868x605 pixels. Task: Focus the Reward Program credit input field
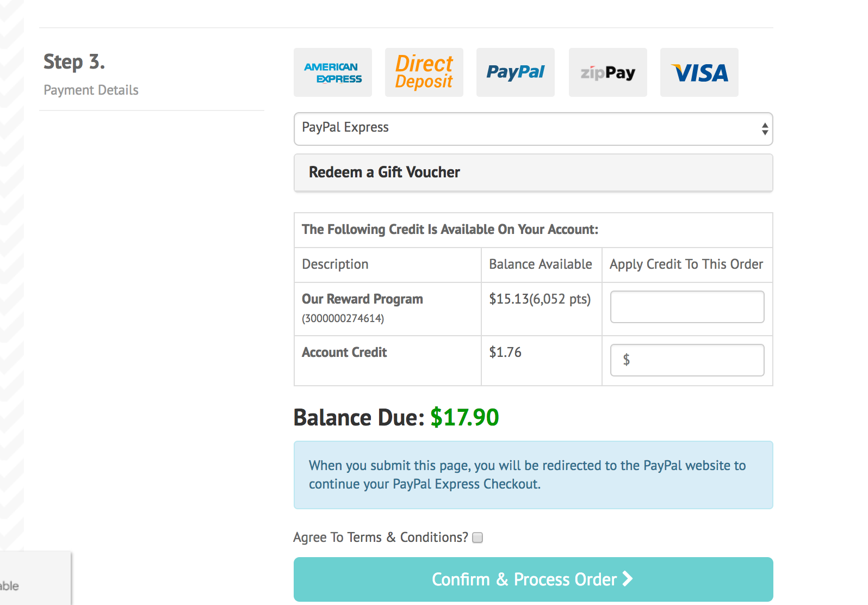(687, 307)
